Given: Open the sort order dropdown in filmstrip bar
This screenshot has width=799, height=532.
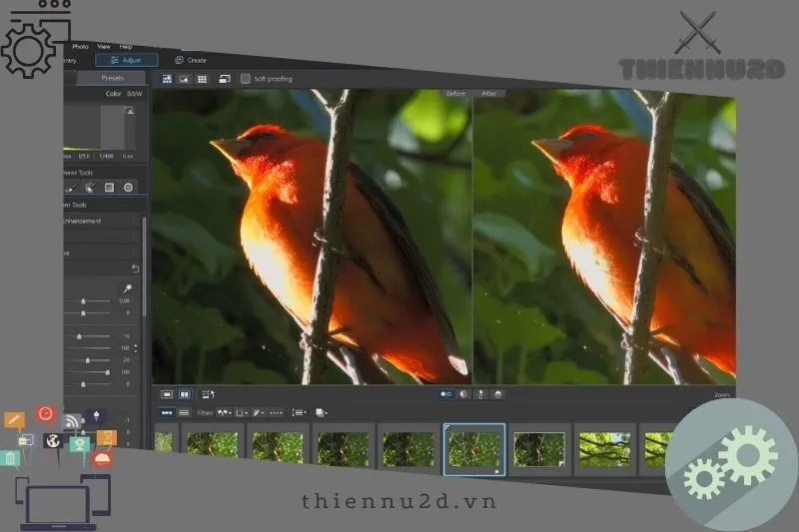Looking at the screenshot, I should coord(299,413).
